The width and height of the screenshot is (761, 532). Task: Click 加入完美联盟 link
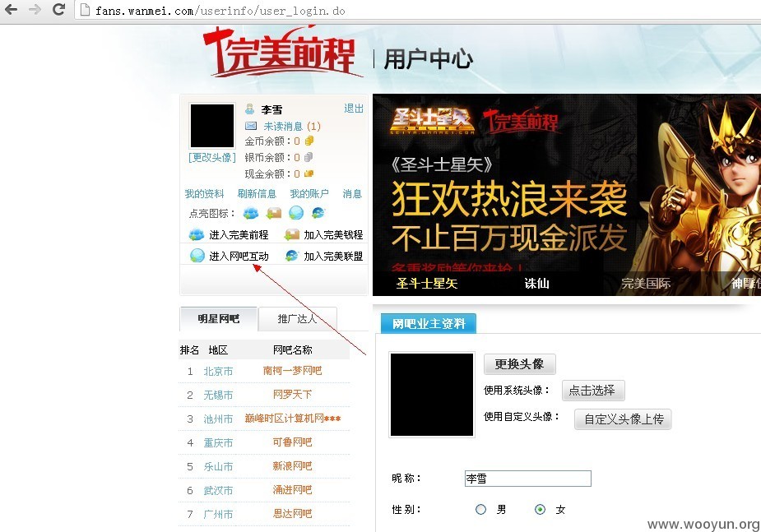coord(333,256)
